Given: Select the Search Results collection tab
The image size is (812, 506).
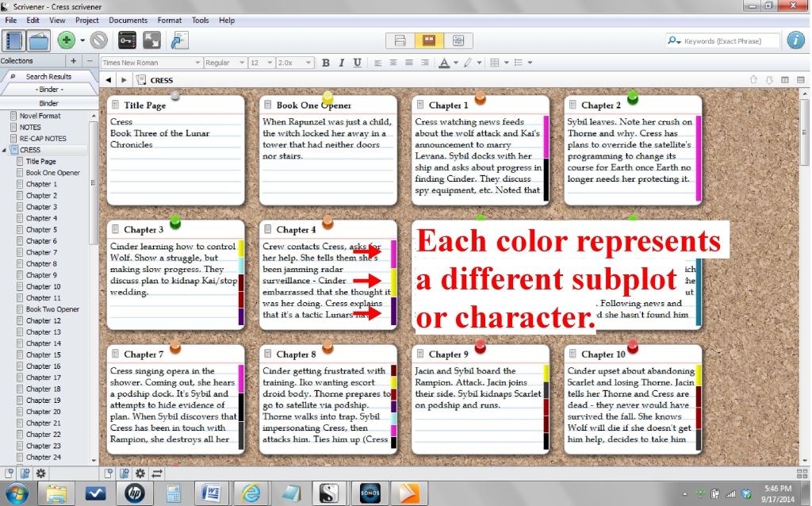Looking at the screenshot, I should (48, 76).
